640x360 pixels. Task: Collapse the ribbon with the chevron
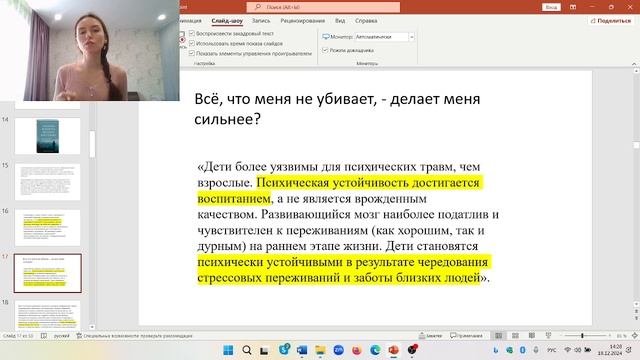coord(634,64)
